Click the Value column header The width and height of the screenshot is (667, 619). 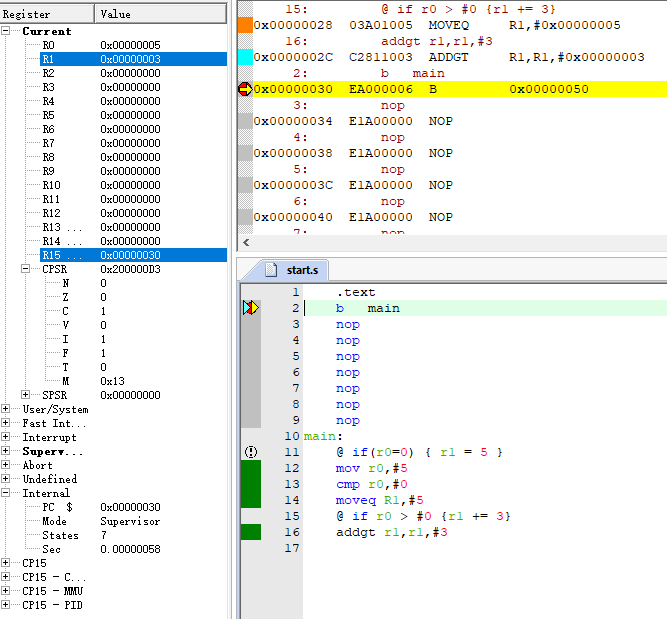click(x=160, y=14)
